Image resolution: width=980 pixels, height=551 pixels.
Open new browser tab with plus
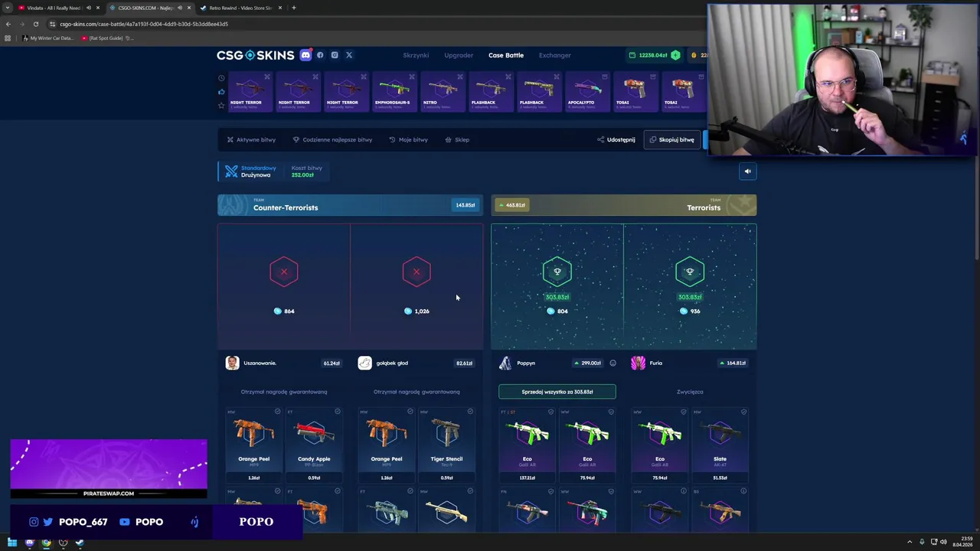[294, 8]
